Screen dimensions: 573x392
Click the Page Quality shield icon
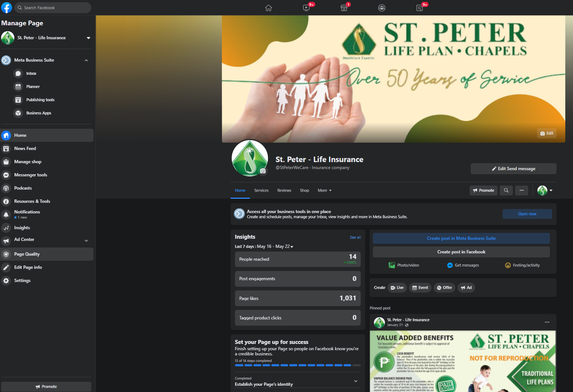click(6, 254)
